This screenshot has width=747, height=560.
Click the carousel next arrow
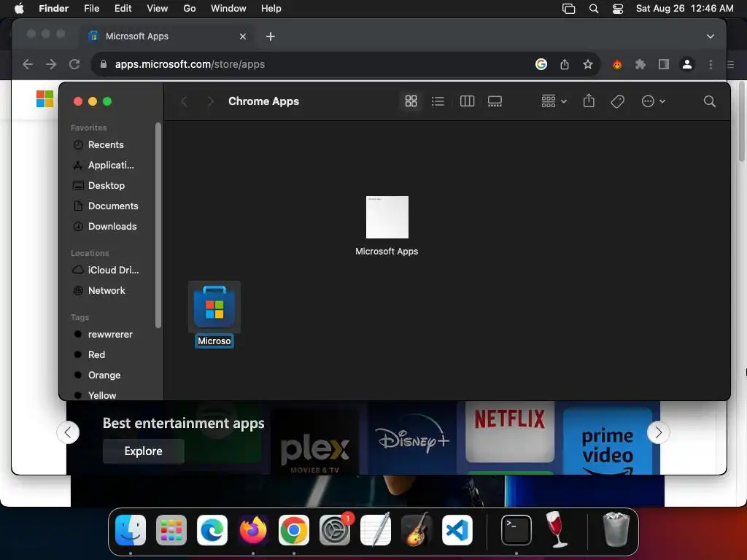point(659,432)
